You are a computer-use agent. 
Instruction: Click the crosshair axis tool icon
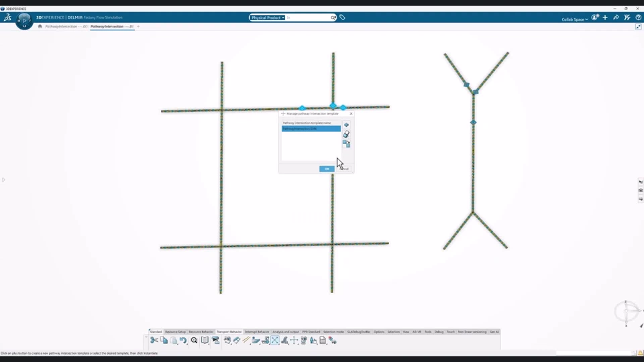click(x=294, y=341)
